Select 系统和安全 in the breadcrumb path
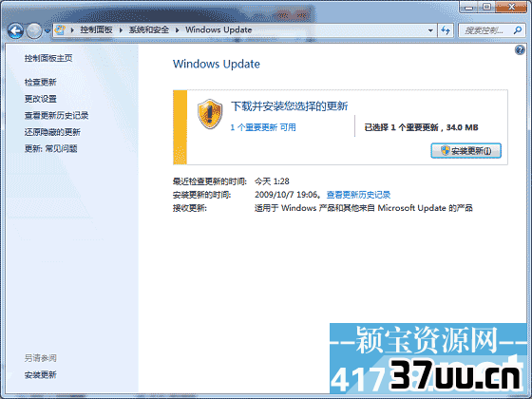This screenshot has height=399, width=532. 148,29
